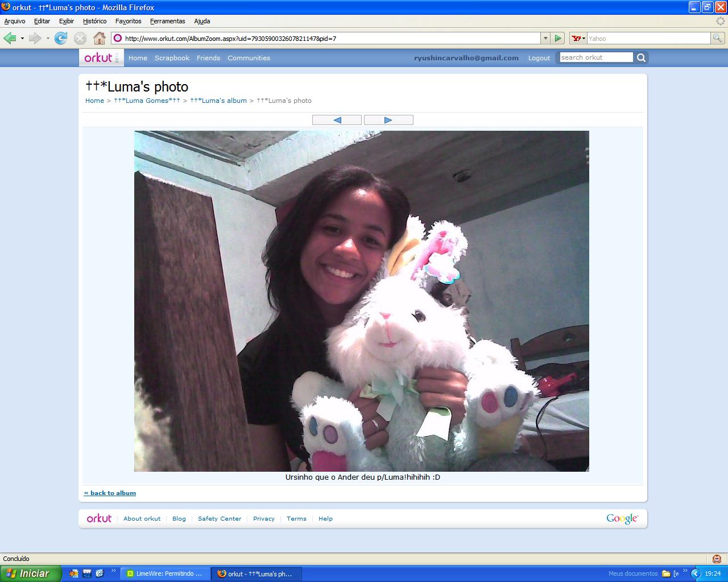This screenshot has height=582, width=728.
Task: Open the Editar menu
Action: [x=42, y=21]
